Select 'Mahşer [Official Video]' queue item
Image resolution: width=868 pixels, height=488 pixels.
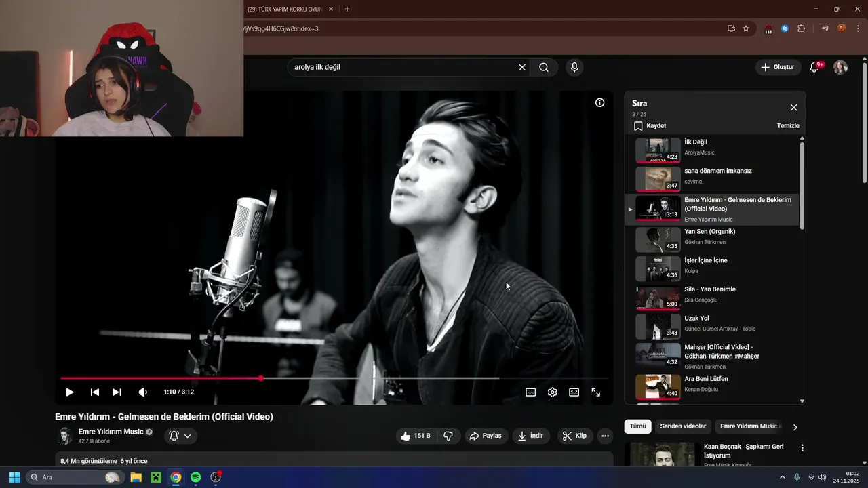(x=713, y=356)
